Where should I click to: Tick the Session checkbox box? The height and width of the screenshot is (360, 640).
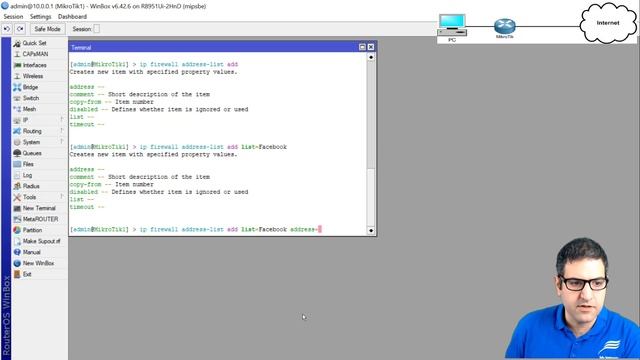click(96, 29)
